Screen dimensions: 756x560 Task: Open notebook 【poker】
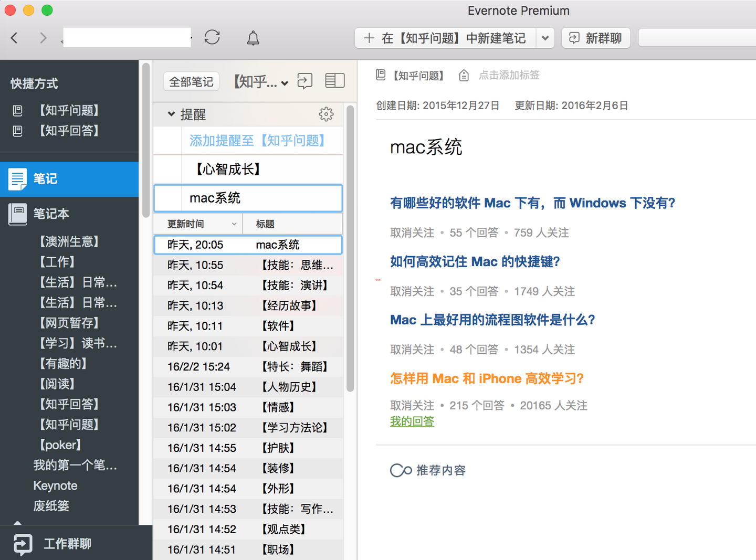(60, 445)
